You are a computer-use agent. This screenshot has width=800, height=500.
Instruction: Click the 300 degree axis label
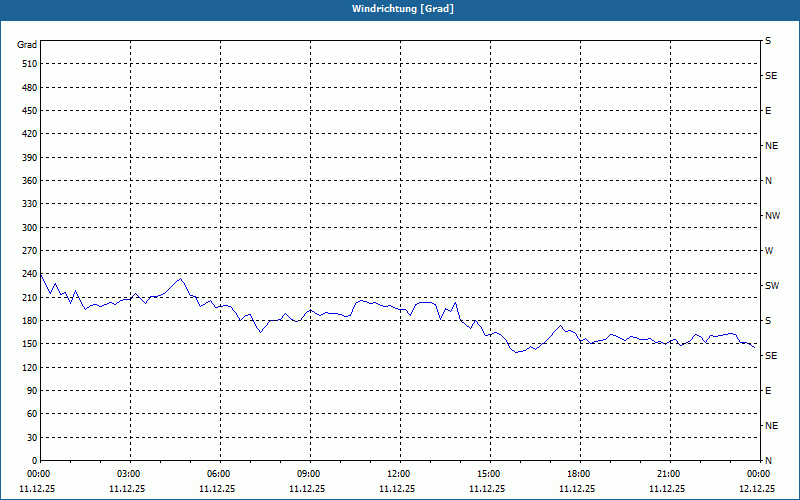(x=30, y=228)
